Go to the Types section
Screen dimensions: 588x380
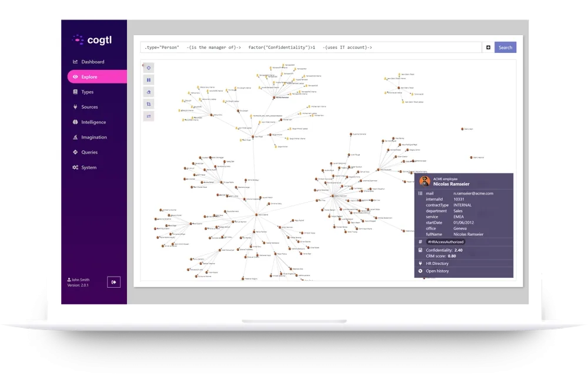(x=87, y=92)
